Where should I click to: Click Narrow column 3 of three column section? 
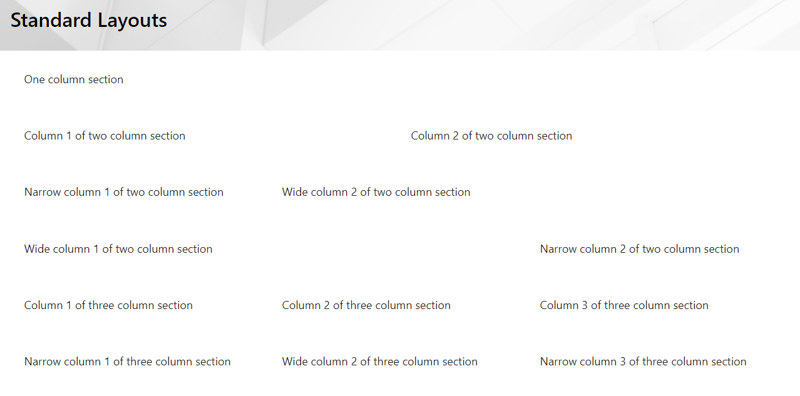coord(643,361)
